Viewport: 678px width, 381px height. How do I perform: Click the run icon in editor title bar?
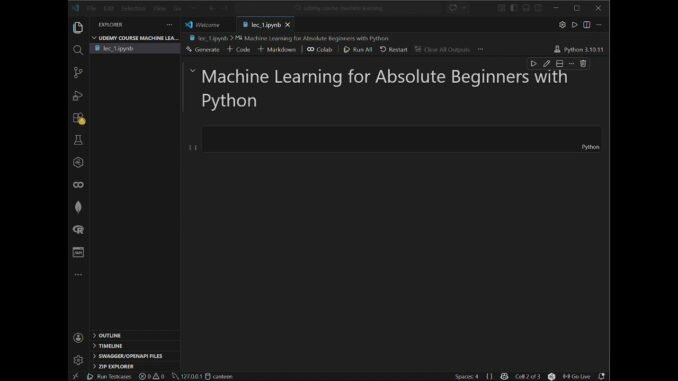point(574,25)
